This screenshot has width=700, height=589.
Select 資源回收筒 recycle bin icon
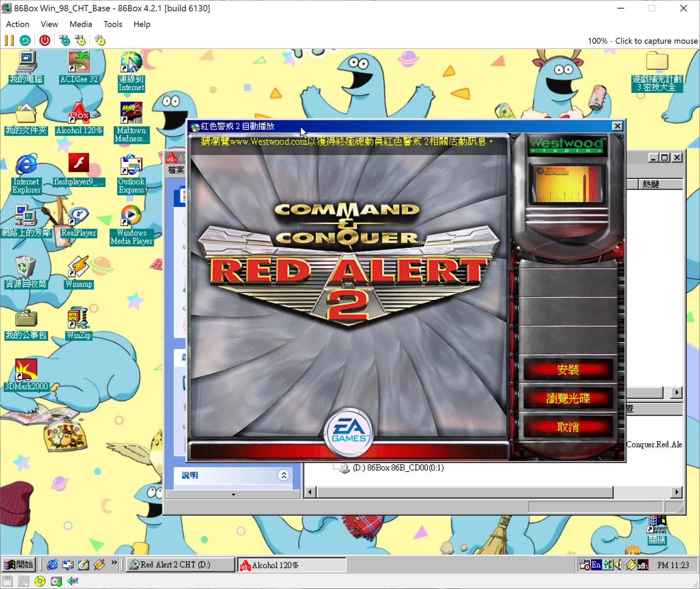click(x=26, y=273)
